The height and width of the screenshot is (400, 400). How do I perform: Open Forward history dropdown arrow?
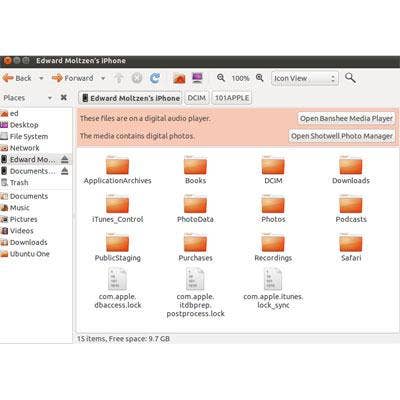pyautogui.click(x=103, y=79)
